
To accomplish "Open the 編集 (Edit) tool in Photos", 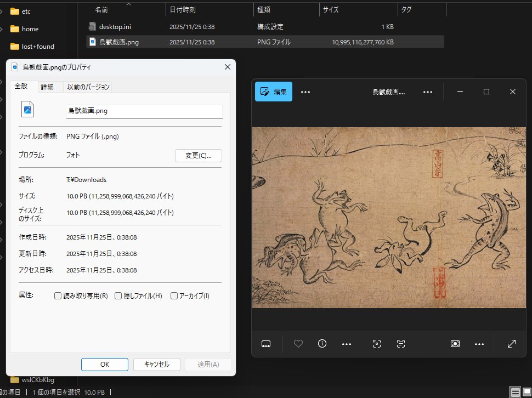I will tap(273, 92).
